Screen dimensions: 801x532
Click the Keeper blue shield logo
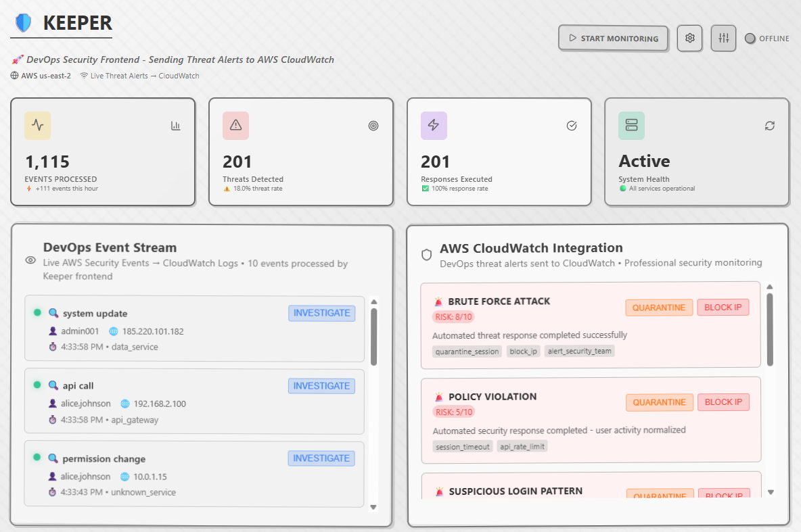click(24, 23)
